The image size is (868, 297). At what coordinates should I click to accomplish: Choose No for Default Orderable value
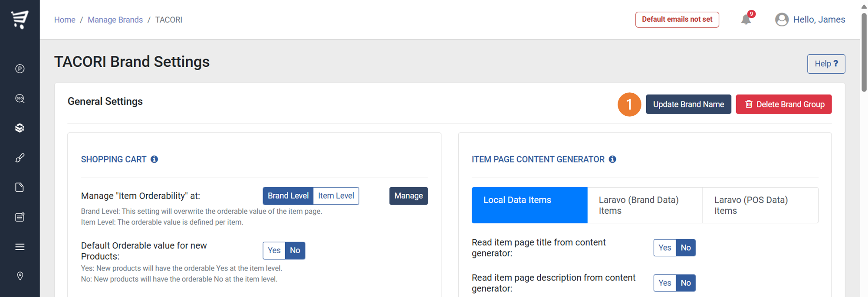click(295, 250)
